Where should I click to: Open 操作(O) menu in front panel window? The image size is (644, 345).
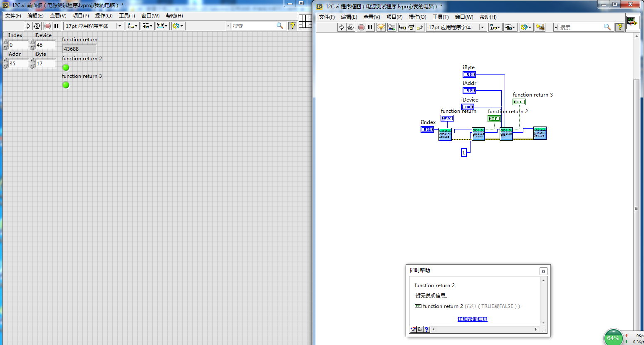(104, 16)
